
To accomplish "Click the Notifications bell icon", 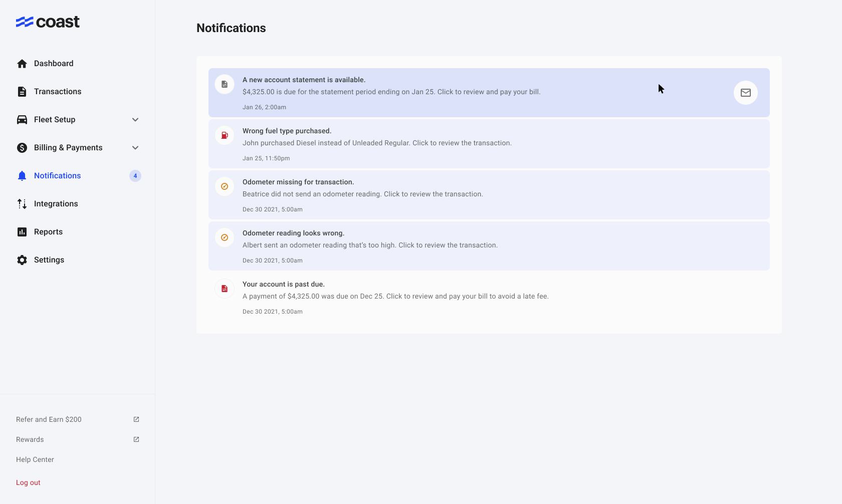I will point(22,175).
